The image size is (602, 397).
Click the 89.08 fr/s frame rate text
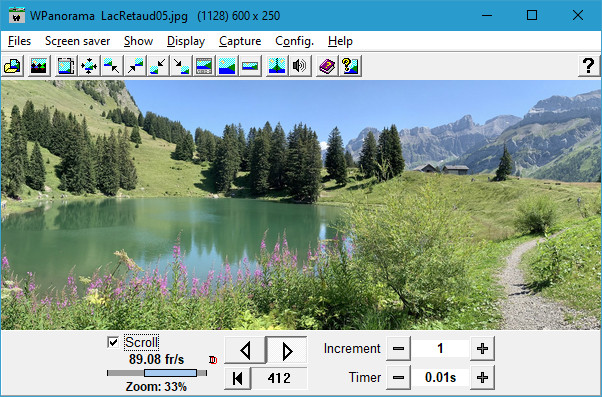click(x=156, y=360)
